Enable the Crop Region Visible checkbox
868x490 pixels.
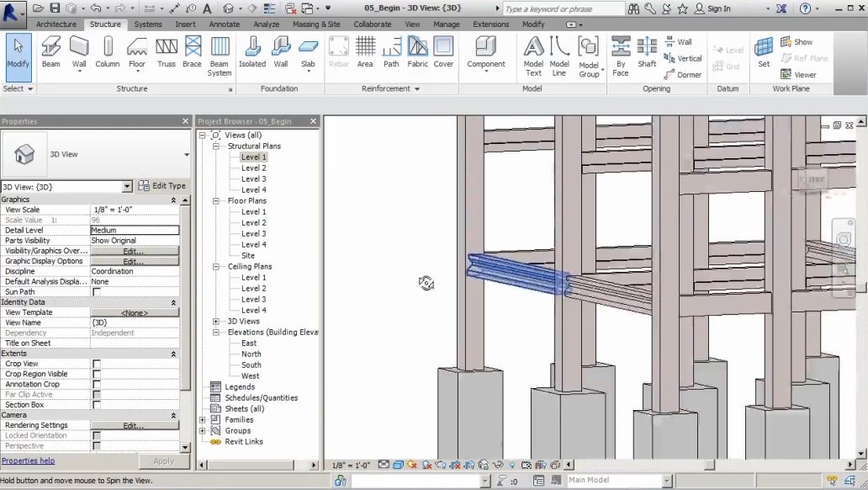97,374
